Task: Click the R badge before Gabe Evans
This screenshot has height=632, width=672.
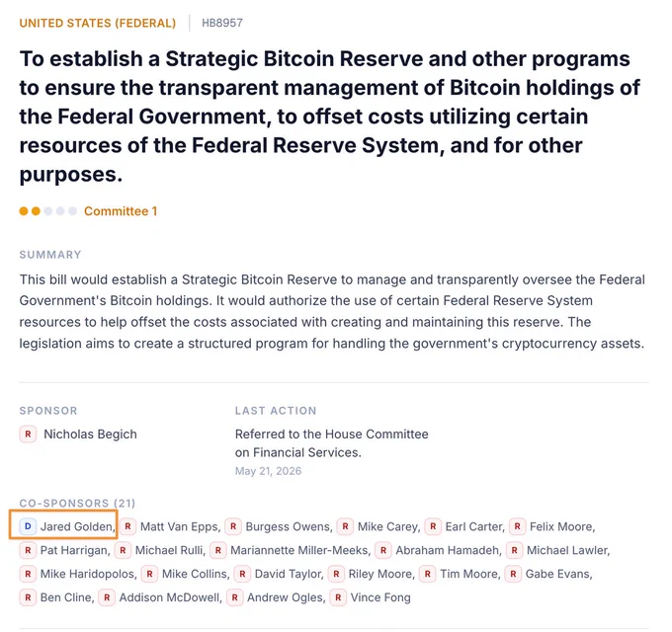Action: [513, 574]
